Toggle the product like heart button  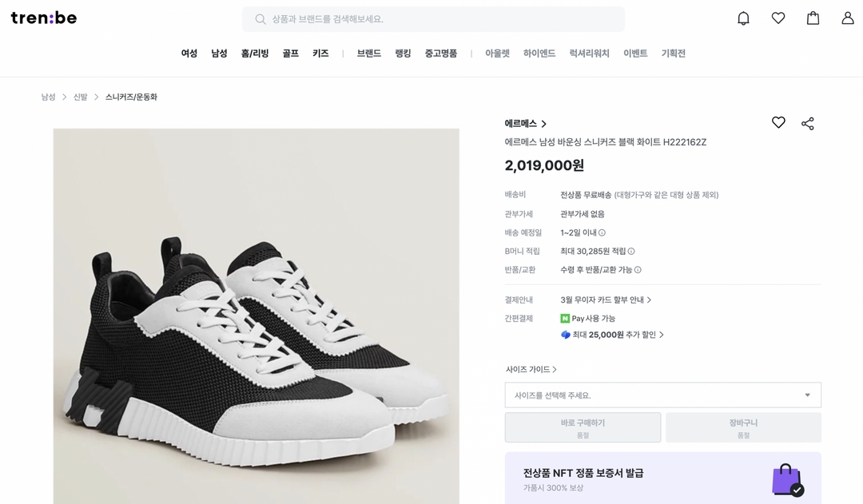778,123
